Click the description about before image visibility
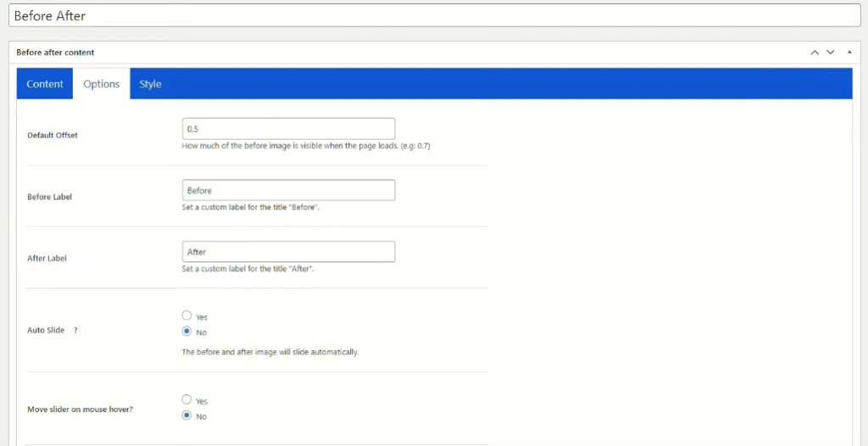 pyautogui.click(x=306, y=147)
